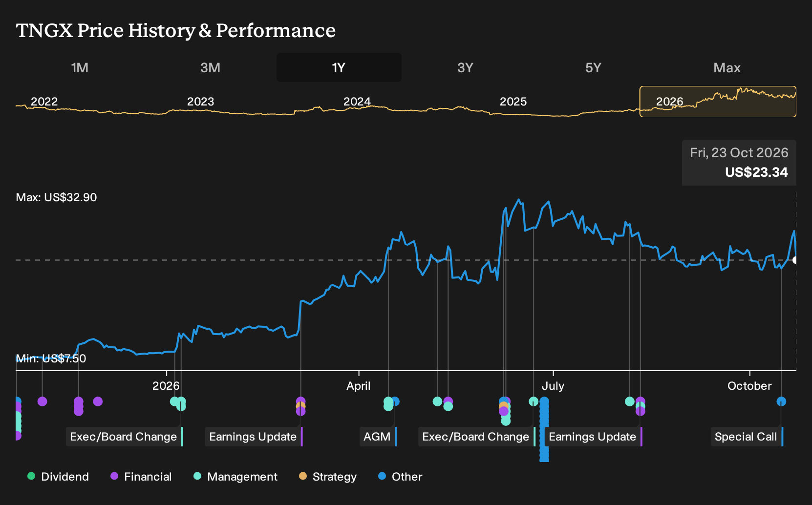Click the white current price point on chart
Image resolution: width=812 pixels, height=505 pixels.
[795, 260]
